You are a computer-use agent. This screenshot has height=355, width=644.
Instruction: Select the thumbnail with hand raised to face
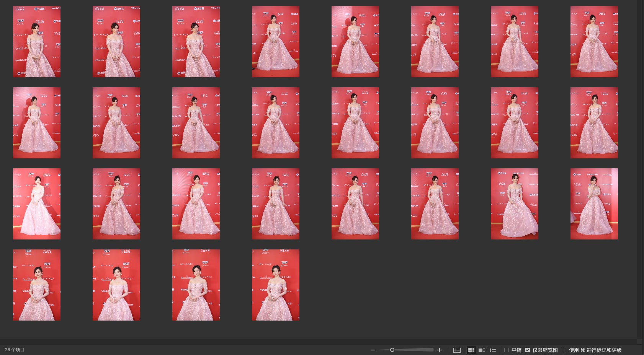point(594,204)
